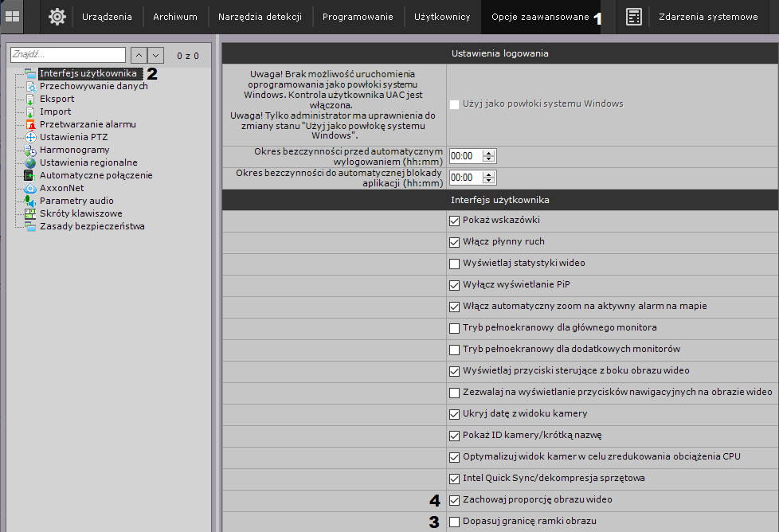Click the Parametry audio speaker icon
This screenshot has width=779, height=532.
point(30,201)
